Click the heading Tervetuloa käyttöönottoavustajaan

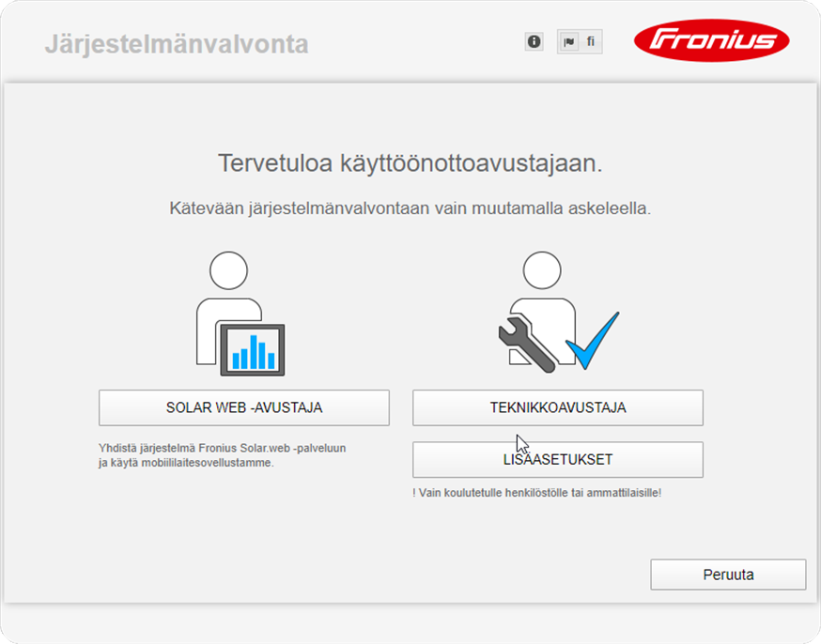click(410, 164)
